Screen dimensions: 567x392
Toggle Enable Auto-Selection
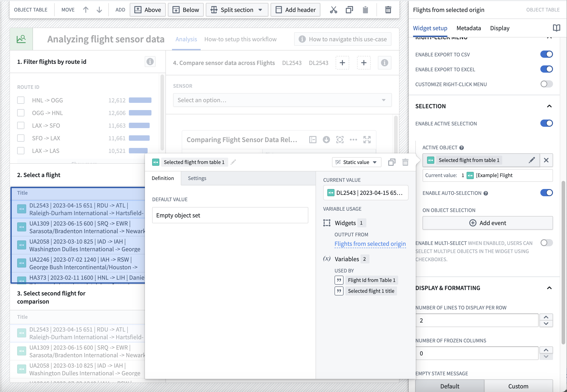[x=546, y=193]
